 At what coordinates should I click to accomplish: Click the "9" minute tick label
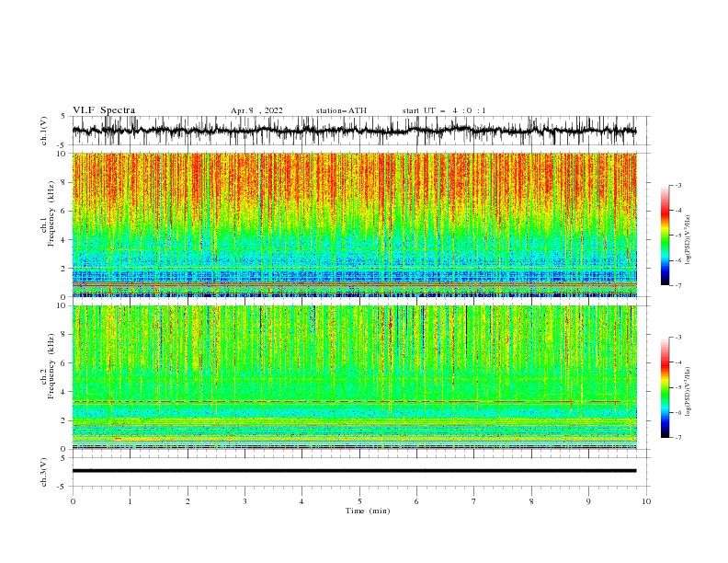588,501
